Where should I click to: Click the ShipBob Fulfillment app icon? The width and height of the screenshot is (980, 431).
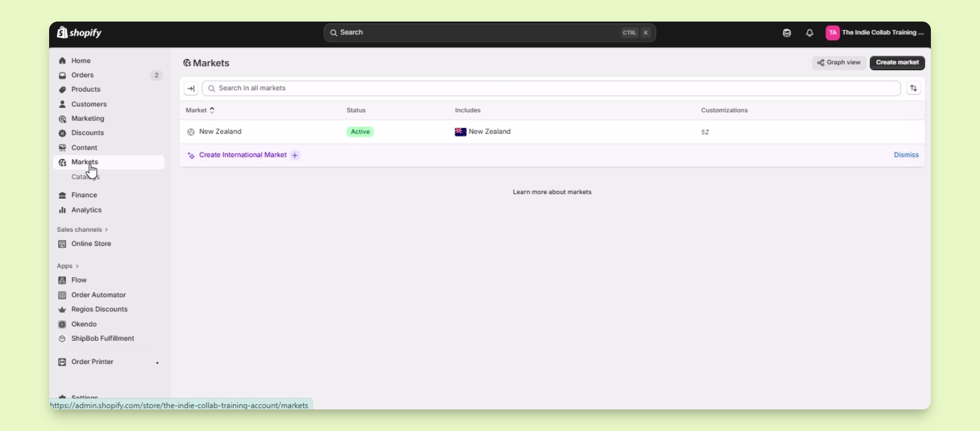tap(62, 339)
